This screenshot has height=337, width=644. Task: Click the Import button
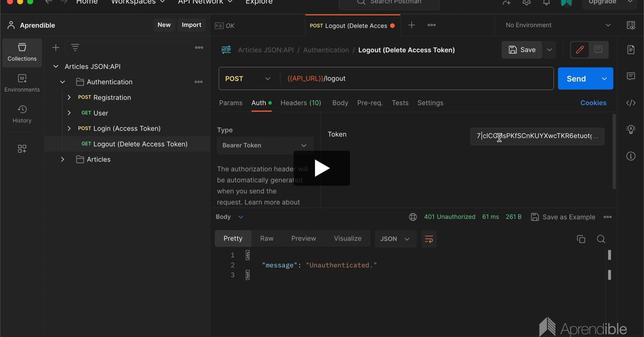pos(192,25)
